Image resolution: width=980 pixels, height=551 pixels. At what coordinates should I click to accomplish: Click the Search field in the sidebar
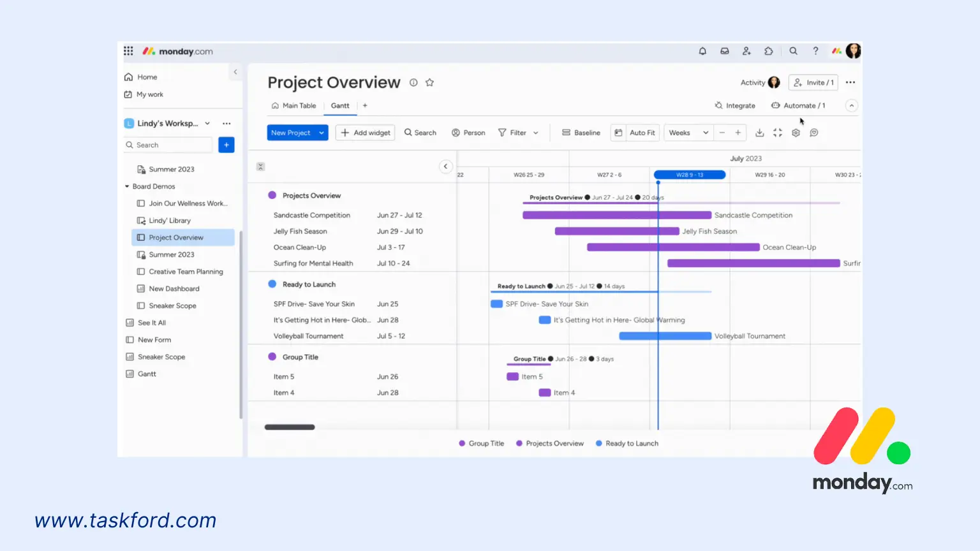point(167,145)
